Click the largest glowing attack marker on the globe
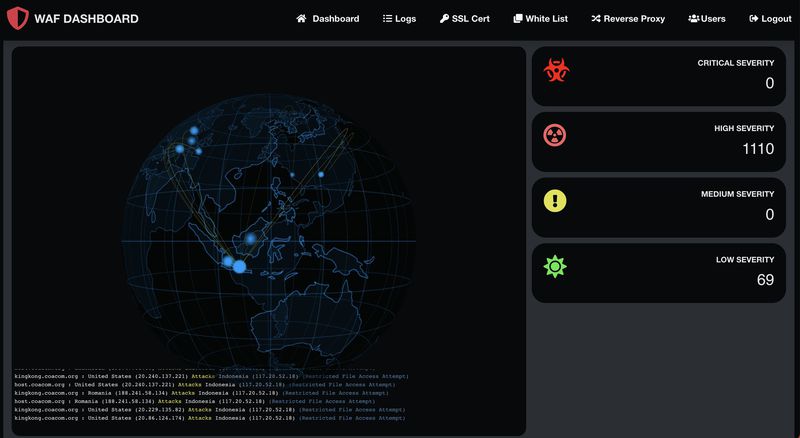This screenshot has width=800, height=438. pos(239,266)
